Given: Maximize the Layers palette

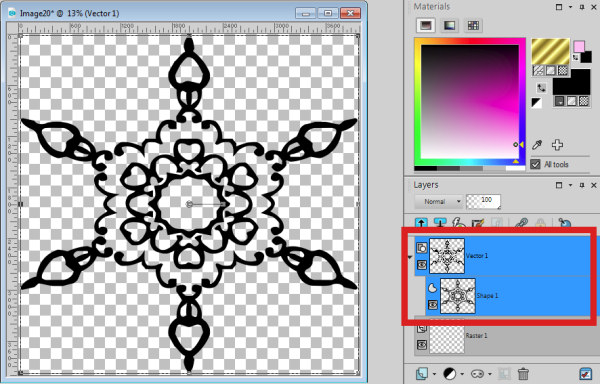Looking at the screenshot, I should (559, 185).
